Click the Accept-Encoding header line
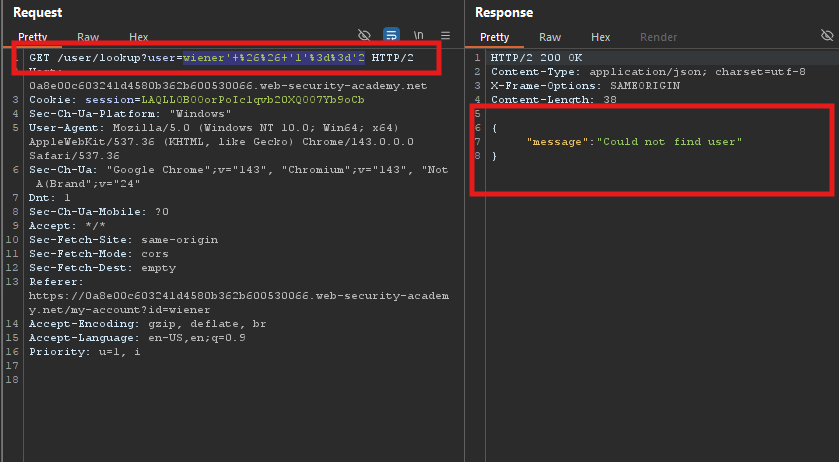 point(147,323)
